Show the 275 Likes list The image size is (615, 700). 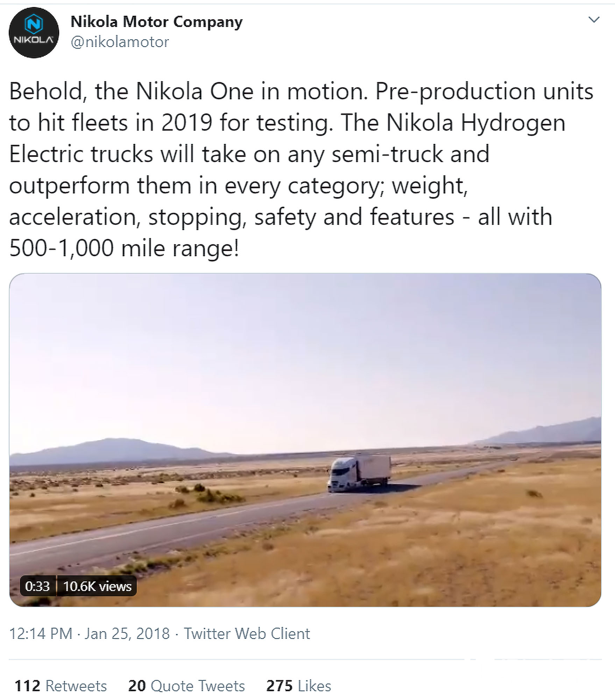point(298,686)
